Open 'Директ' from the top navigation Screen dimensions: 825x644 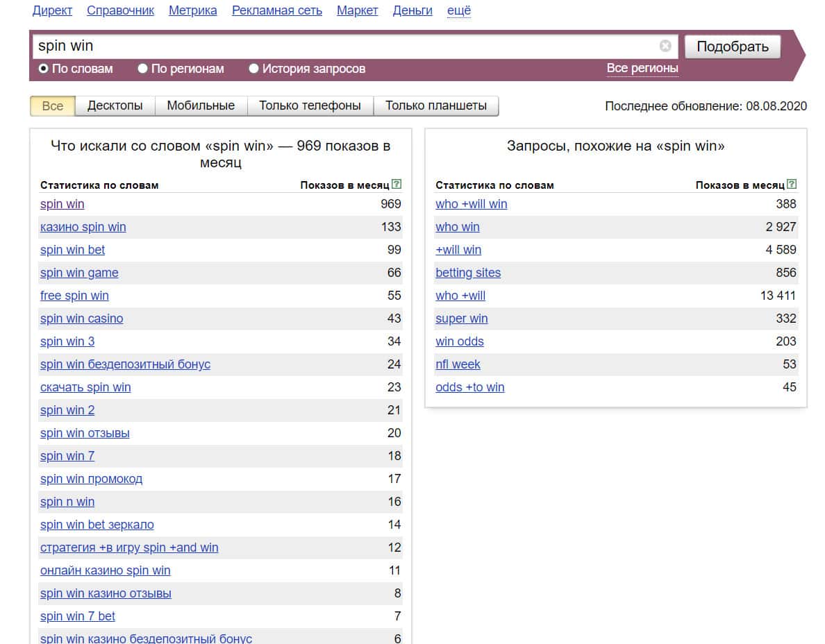pyautogui.click(x=52, y=10)
